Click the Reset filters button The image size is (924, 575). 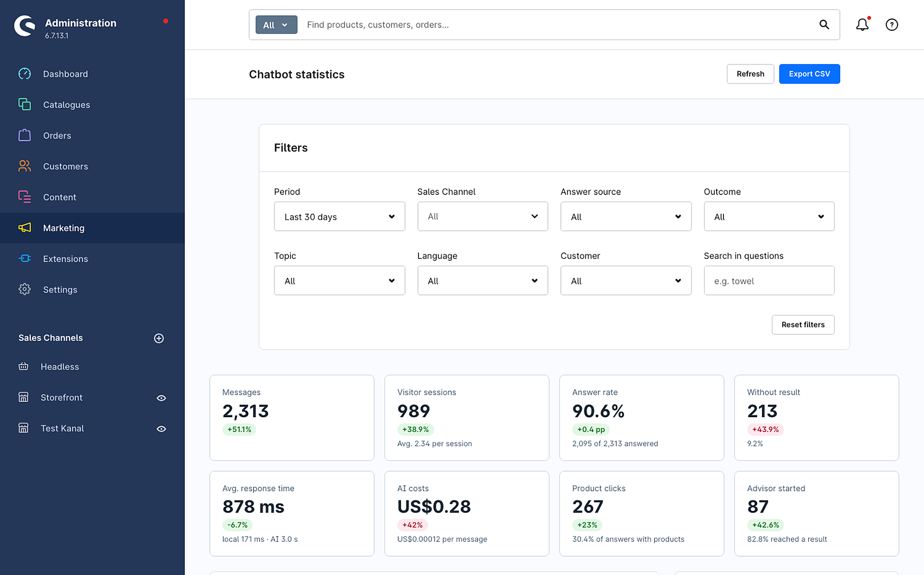(x=803, y=324)
